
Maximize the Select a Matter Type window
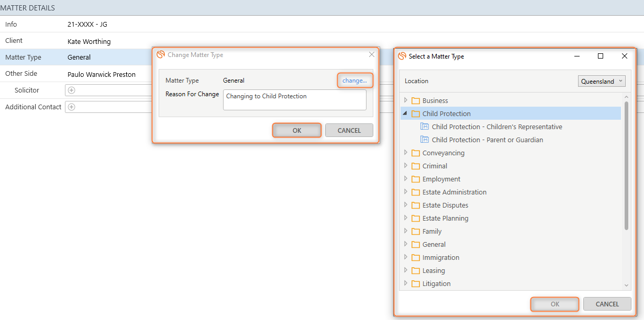[x=601, y=56]
